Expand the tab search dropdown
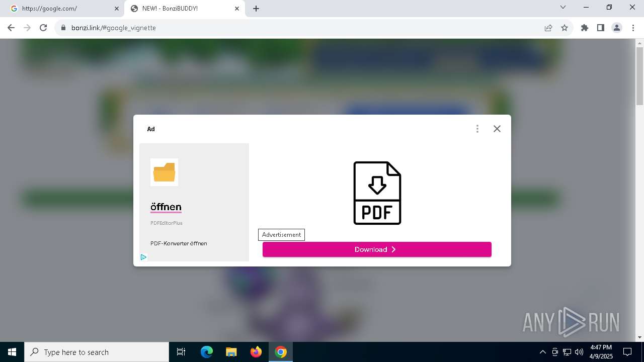 point(563,7)
